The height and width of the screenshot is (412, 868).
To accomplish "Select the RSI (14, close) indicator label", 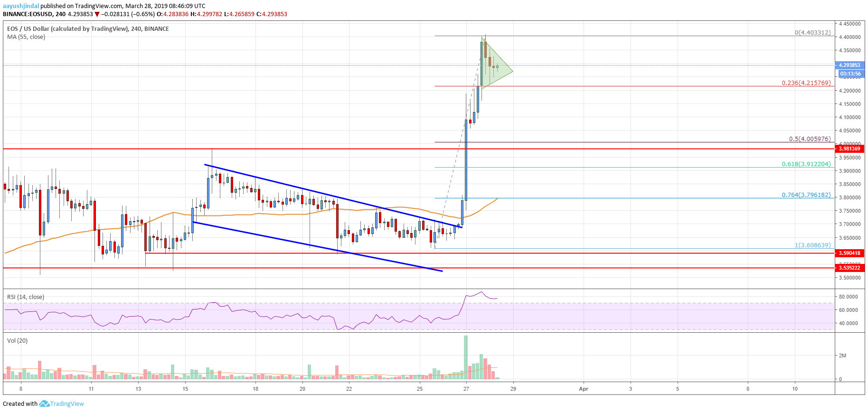I will 26,297.
